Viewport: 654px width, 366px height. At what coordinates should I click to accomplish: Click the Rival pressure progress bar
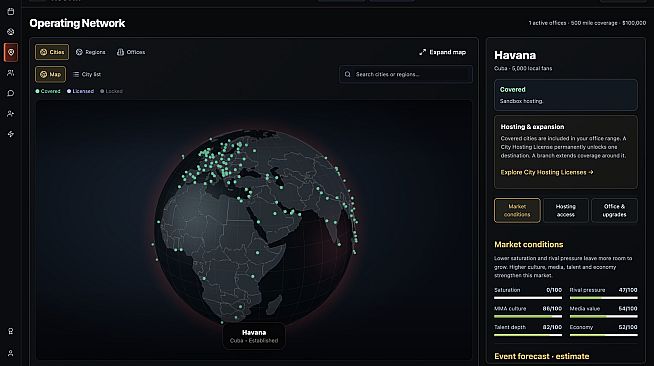point(604,298)
